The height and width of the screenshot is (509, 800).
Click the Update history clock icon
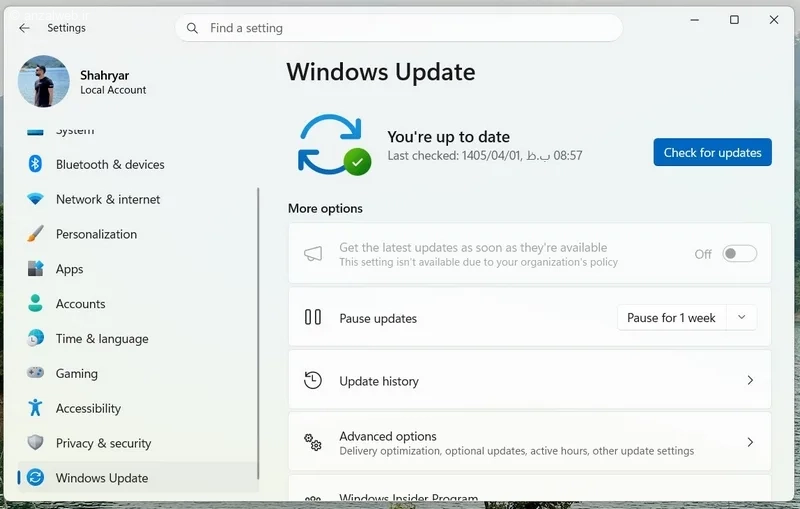(x=313, y=380)
